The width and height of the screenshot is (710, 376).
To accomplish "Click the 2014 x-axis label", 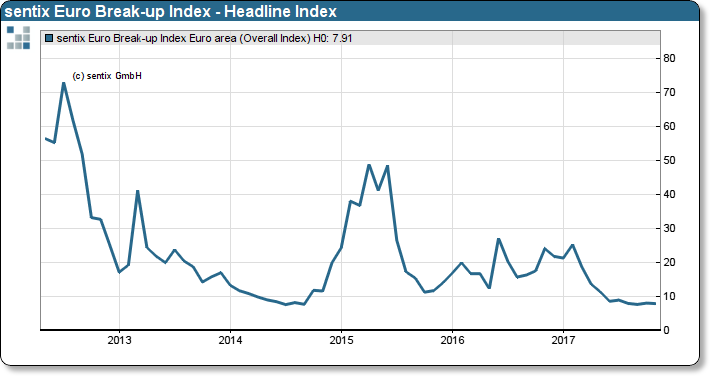I will (230, 340).
